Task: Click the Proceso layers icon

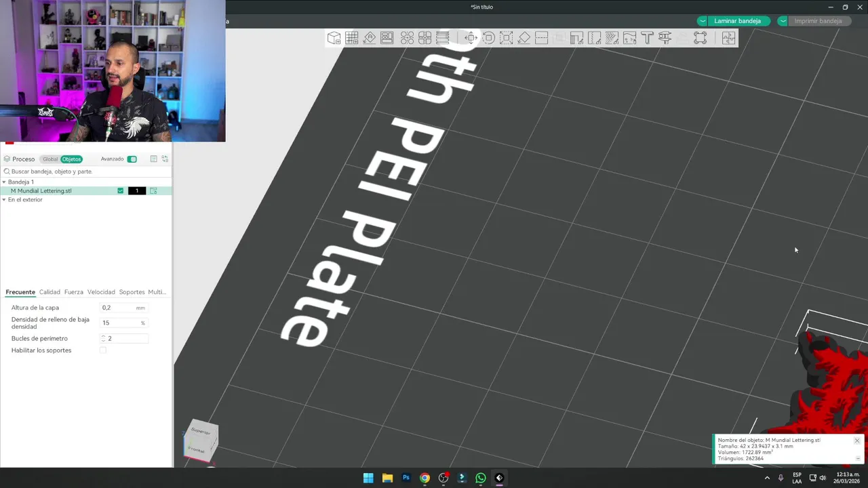Action: pos(7,159)
